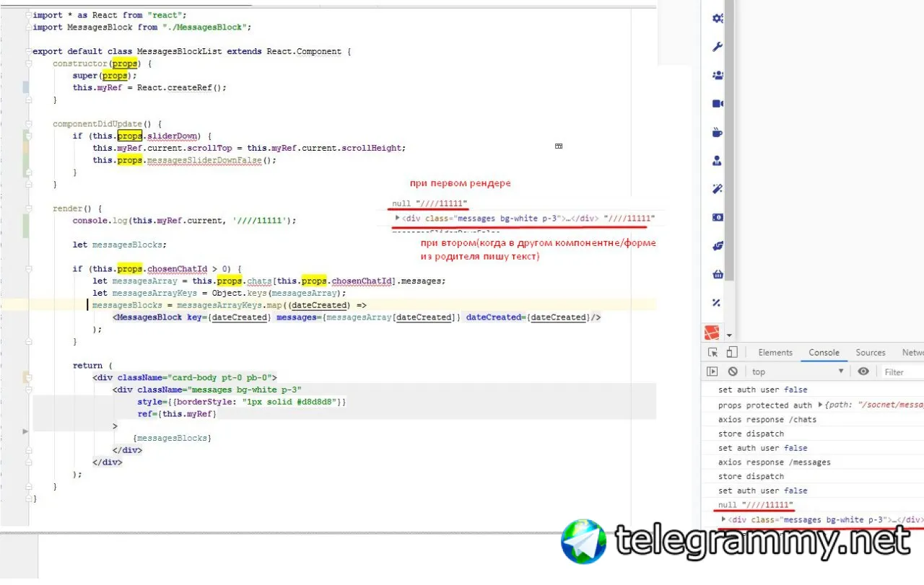Click the coffee cup icon in the sidebar
924x585 pixels.
point(718,132)
